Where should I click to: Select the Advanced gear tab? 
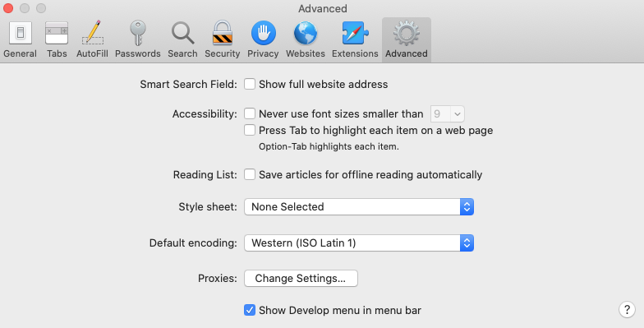click(x=406, y=39)
